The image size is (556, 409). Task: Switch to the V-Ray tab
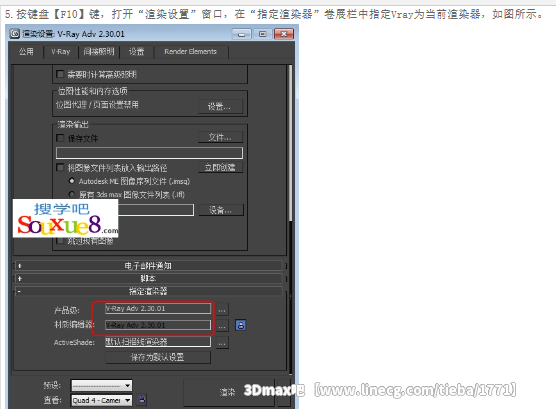[x=61, y=52]
